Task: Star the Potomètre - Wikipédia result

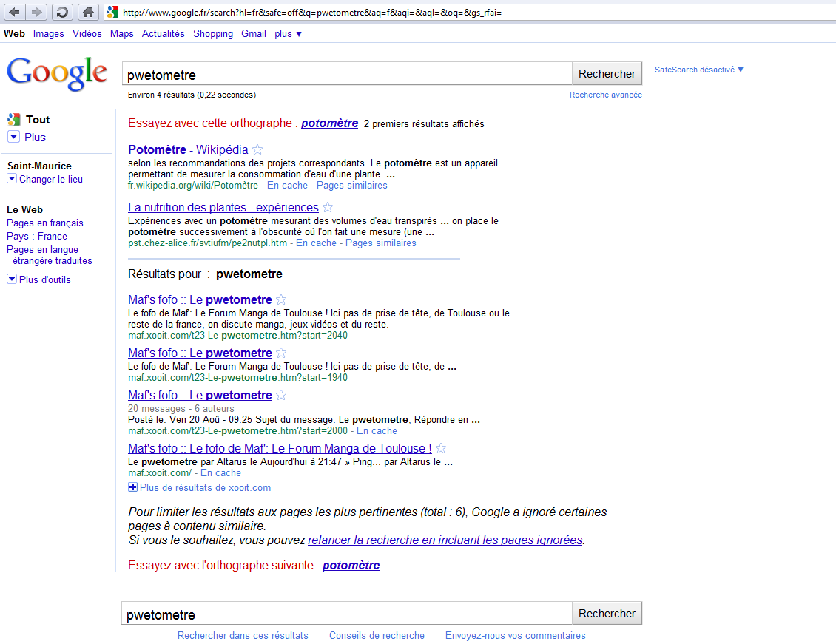Action: (x=257, y=149)
